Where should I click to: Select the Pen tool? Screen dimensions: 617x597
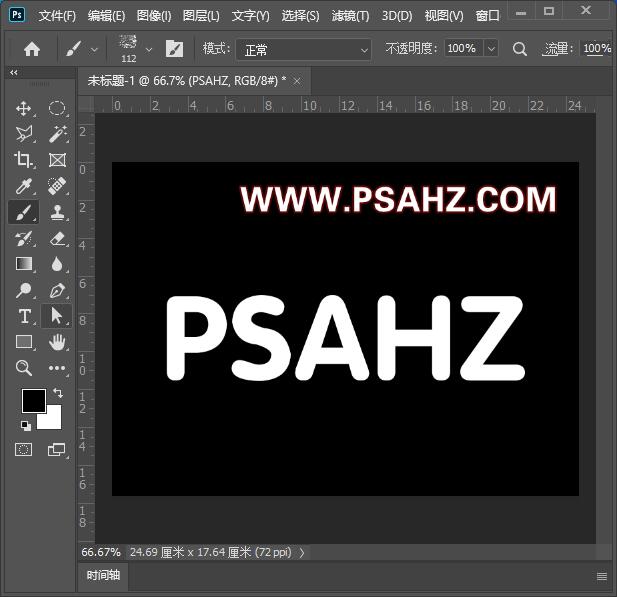(x=57, y=290)
